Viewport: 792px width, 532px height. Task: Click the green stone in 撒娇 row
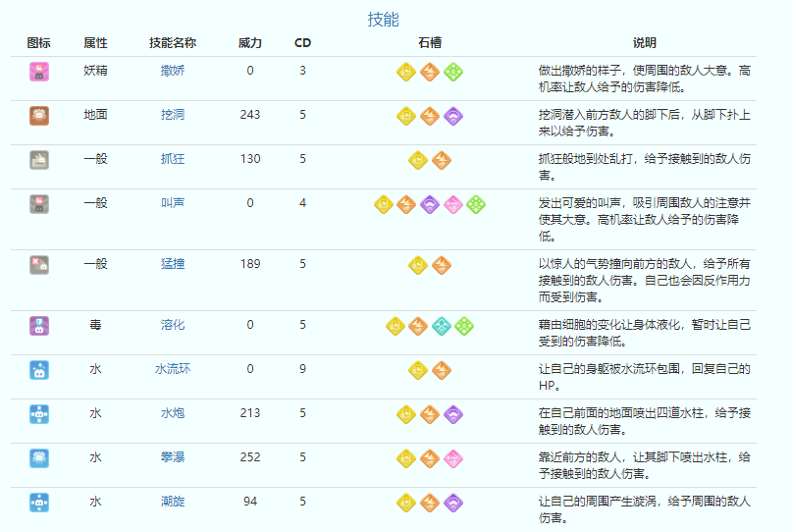pos(453,71)
